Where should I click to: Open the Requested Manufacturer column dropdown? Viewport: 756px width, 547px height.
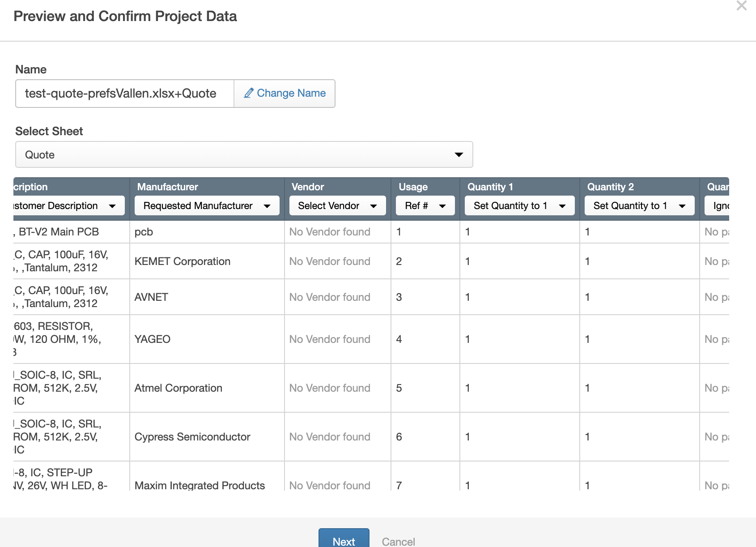[x=207, y=205]
